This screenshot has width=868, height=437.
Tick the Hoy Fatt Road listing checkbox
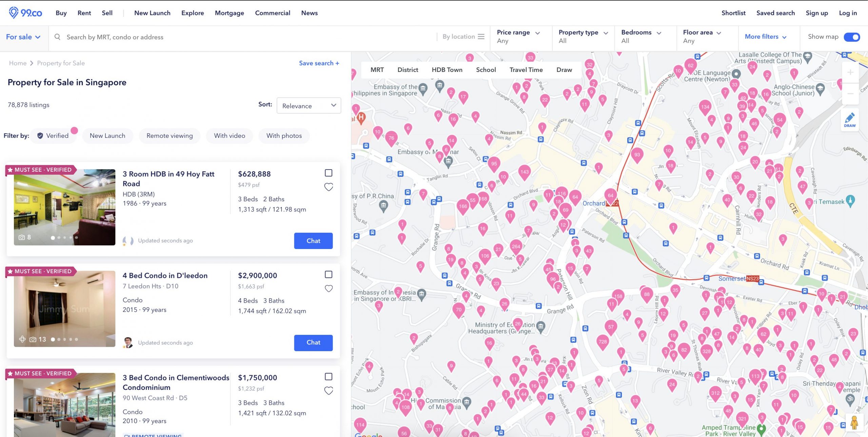click(329, 173)
